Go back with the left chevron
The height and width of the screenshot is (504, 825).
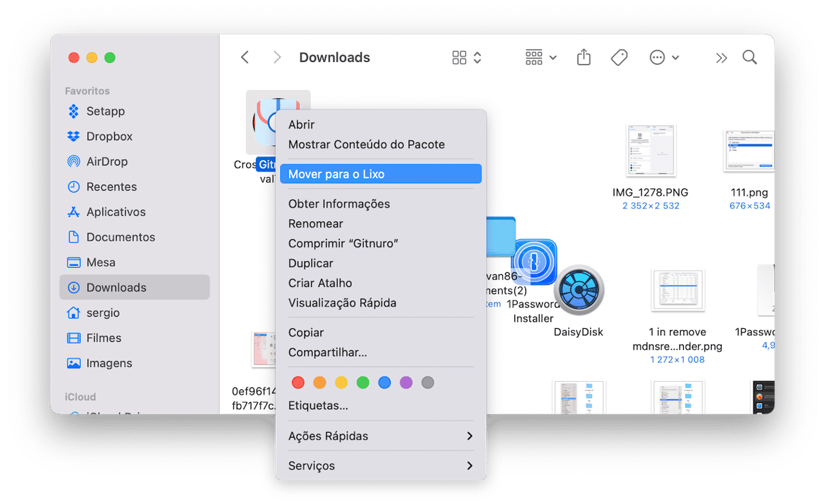(246, 58)
